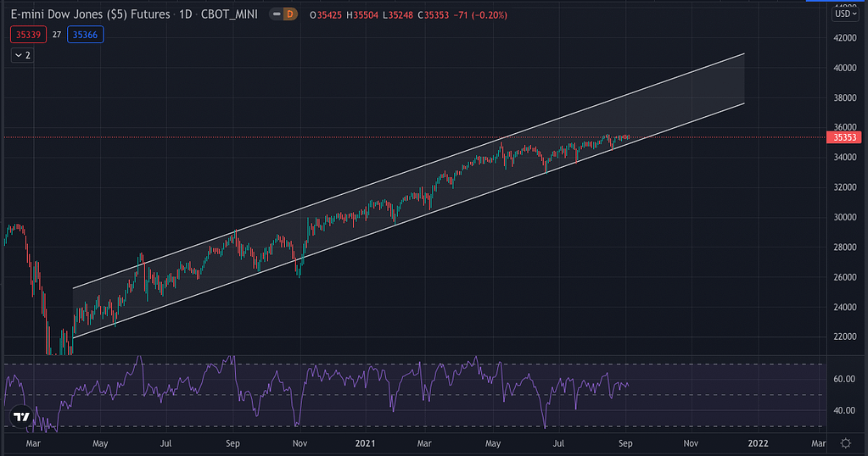The width and height of the screenshot is (868, 456).
Task: Click the 42000 price axis label
Action: (x=845, y=38)
